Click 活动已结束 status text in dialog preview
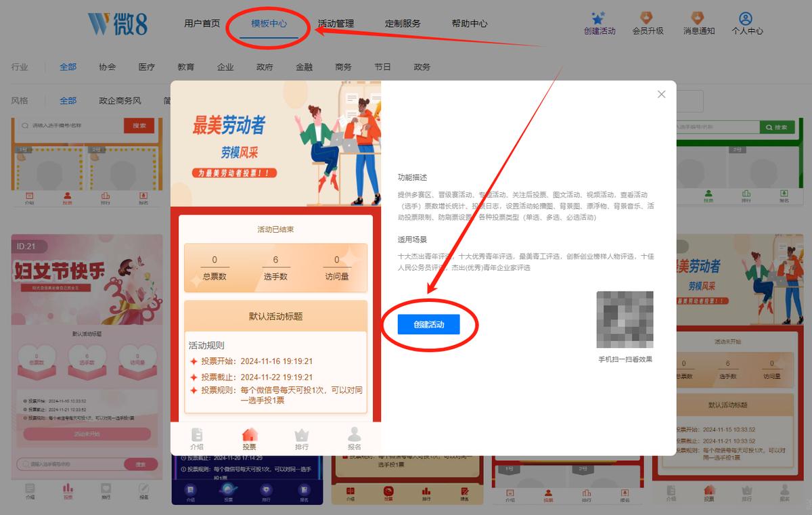Image resolution: width=812 pixels, height=515 pixels. click(x=275, y=229)
